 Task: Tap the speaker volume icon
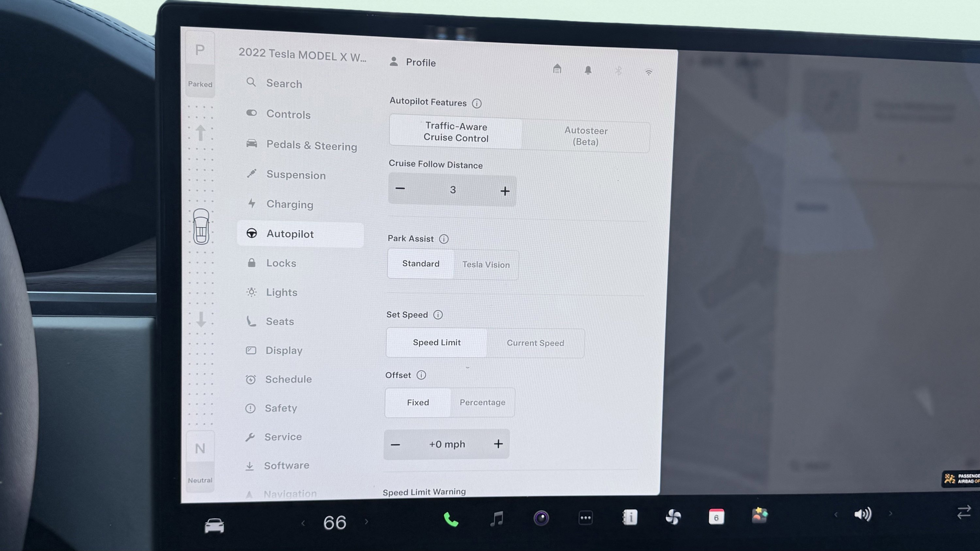tap(862, 514)
